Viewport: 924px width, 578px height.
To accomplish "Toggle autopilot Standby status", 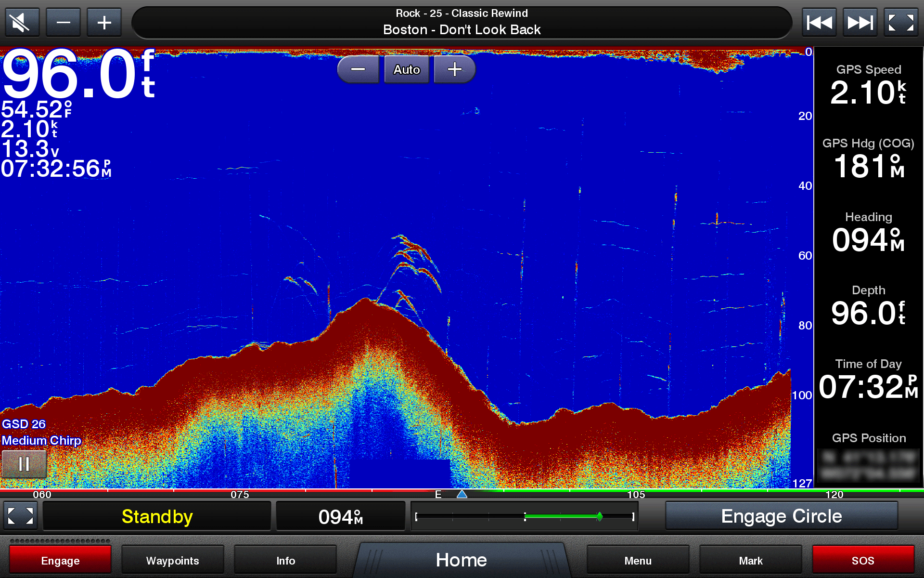I will (157, 516).
